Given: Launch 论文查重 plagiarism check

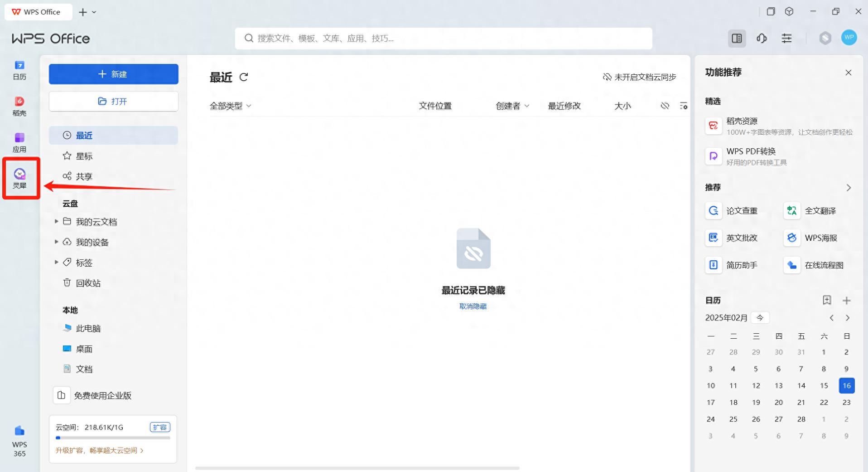Looking at the screenshot, I should pyautogui.click(x=732, y=211).
